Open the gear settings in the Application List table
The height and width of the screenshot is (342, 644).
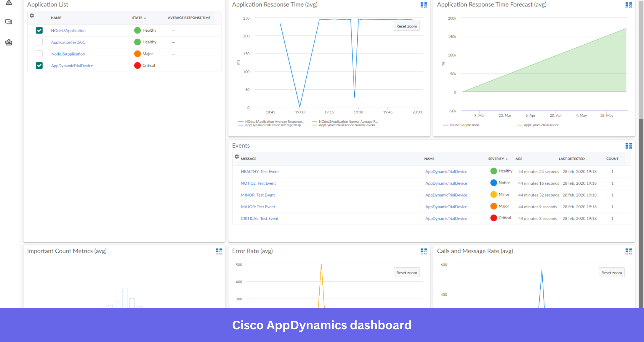coord(32,16)
